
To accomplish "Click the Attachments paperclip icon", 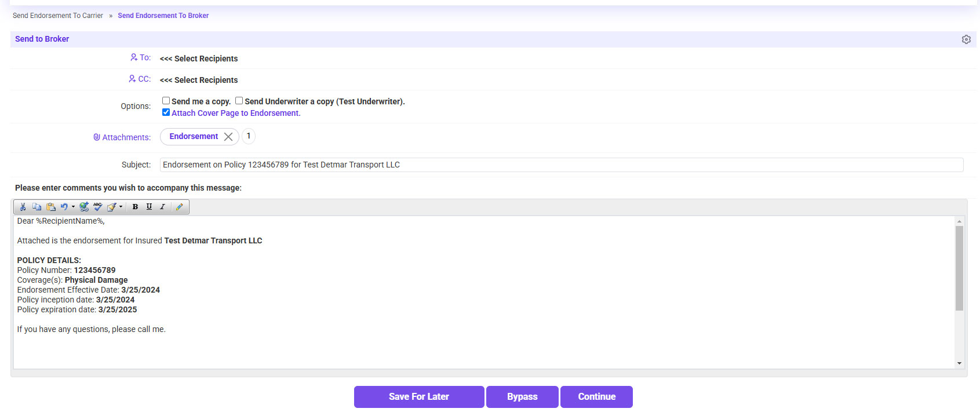I will point(97,137).
